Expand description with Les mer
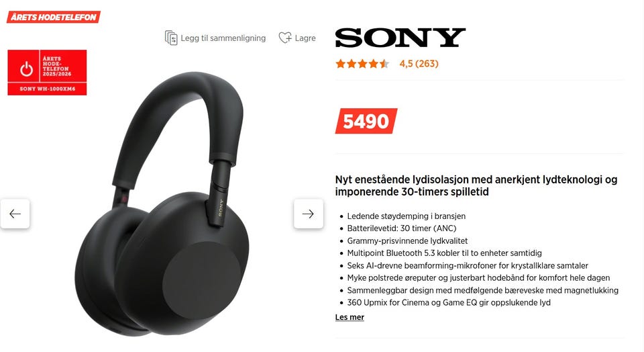This screenshot has width=644, height=352. coord(350,317)
